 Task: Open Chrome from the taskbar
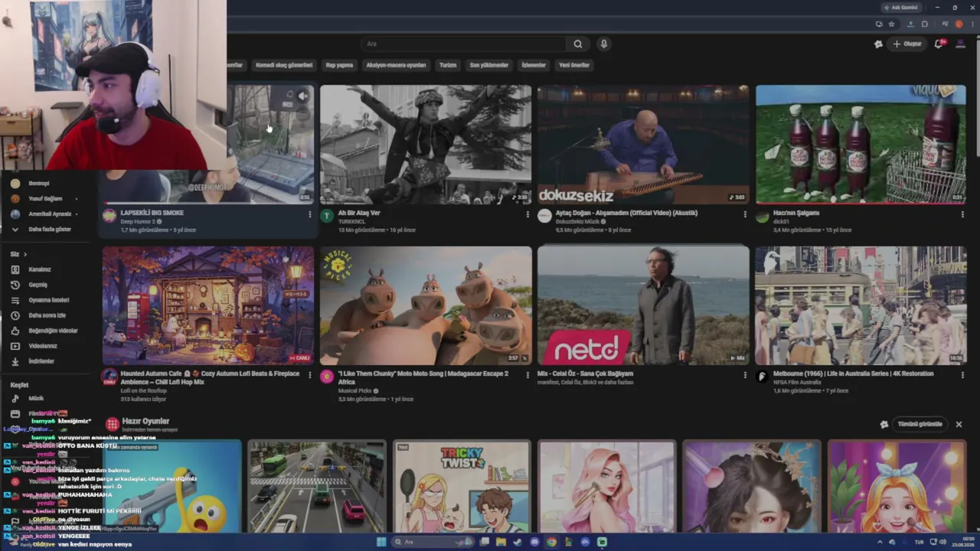click(551, 542)
